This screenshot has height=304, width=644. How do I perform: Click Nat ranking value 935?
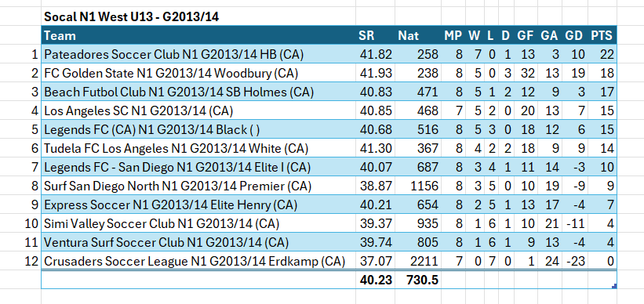pyautogui.click(x=418, y=223)
